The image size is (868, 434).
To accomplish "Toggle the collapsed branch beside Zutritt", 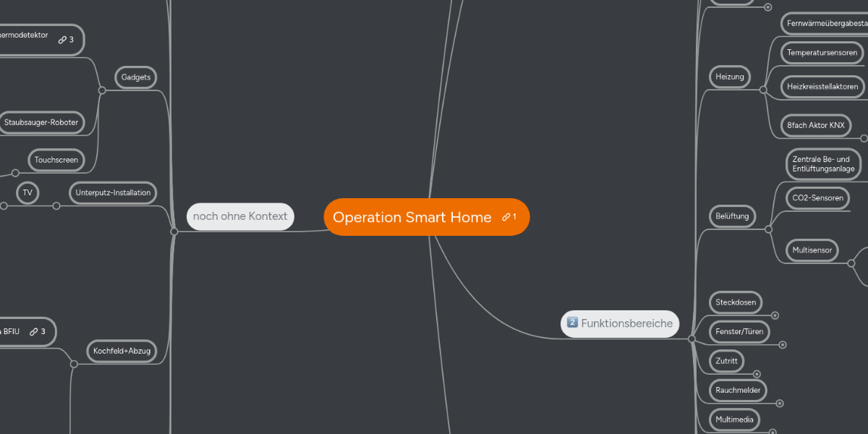I will point(757,374).
